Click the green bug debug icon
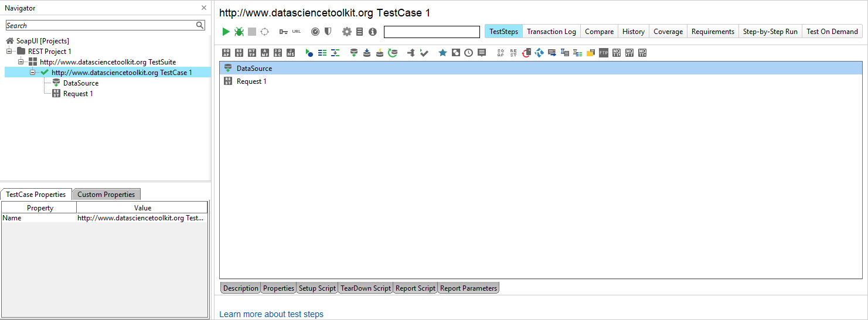This screenshot has height=320, width=868. (x=239, y=32)
